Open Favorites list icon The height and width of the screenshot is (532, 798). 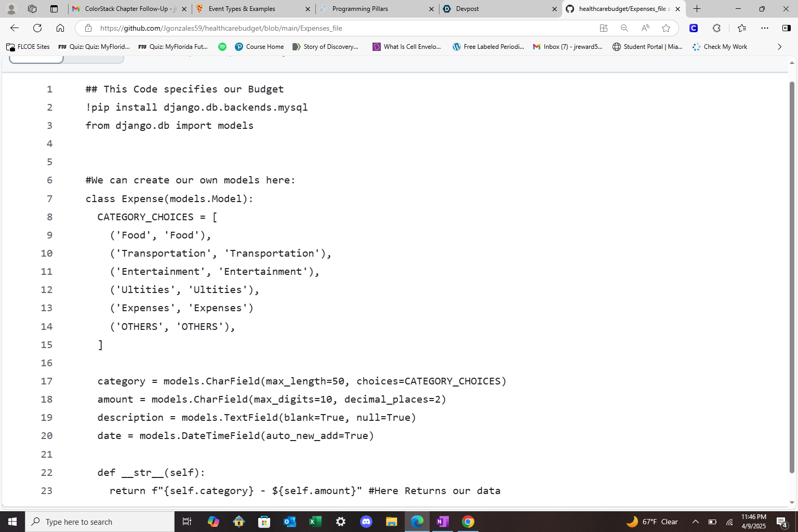[742, 28]
